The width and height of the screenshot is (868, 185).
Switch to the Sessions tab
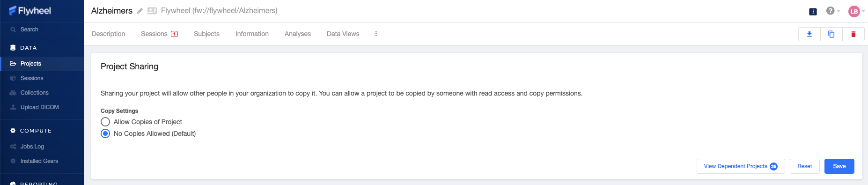coord(159,34)
